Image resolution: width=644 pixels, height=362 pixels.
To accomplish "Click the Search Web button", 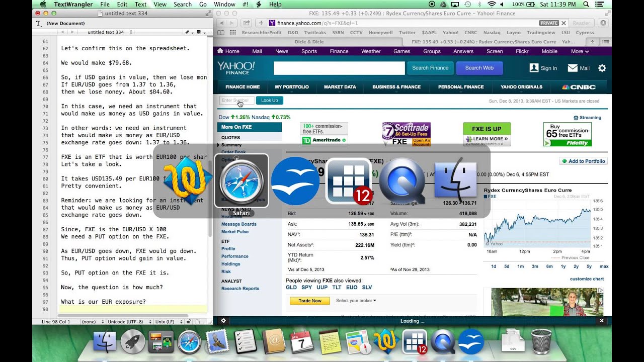I will click(479, 68).
